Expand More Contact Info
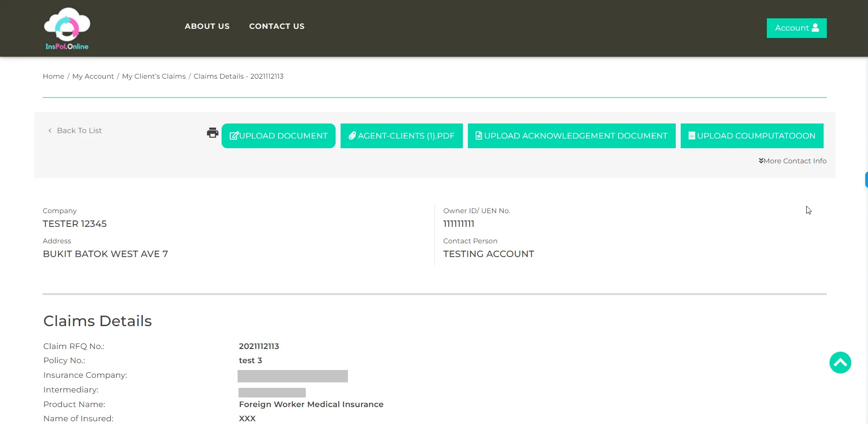The height and width of the screenshot is (424, 868). click(792, 161)
